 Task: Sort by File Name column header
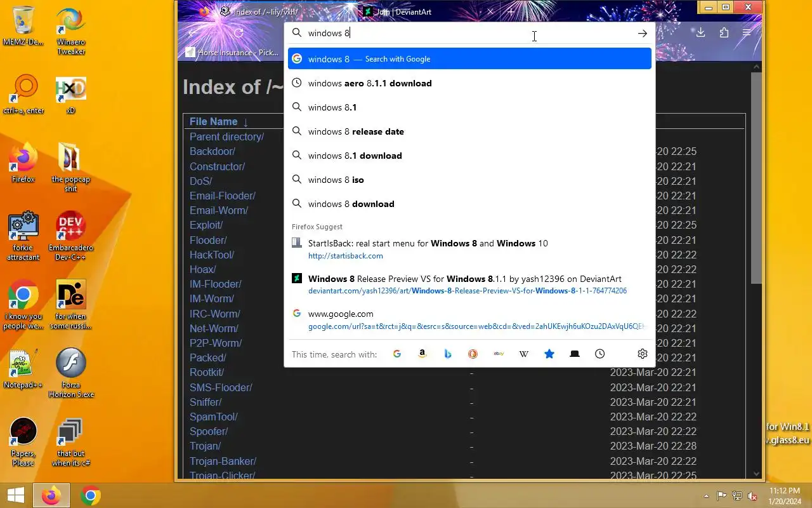point(213,121)
